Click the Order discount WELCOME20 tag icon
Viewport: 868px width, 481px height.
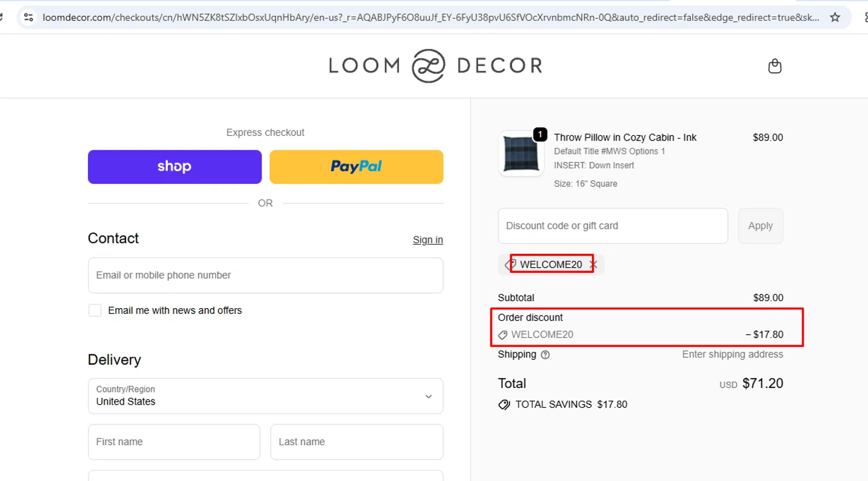click(x=503, y=335)
